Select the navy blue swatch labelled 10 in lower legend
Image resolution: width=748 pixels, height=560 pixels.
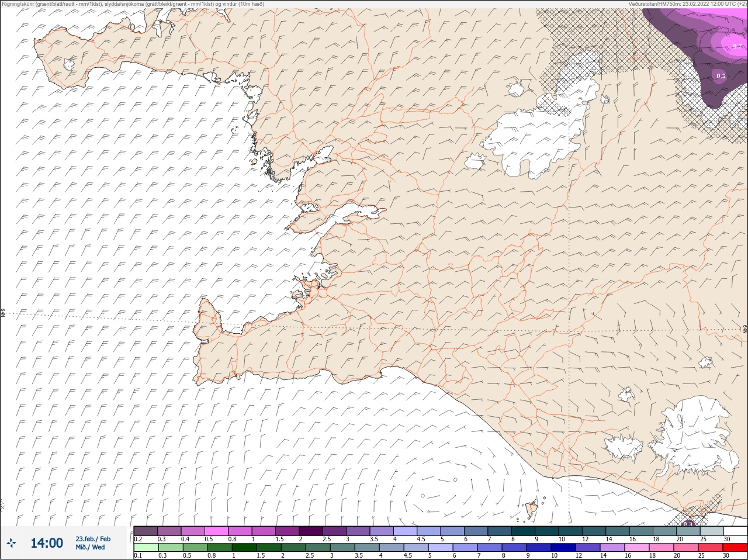[x=563, y=548]
